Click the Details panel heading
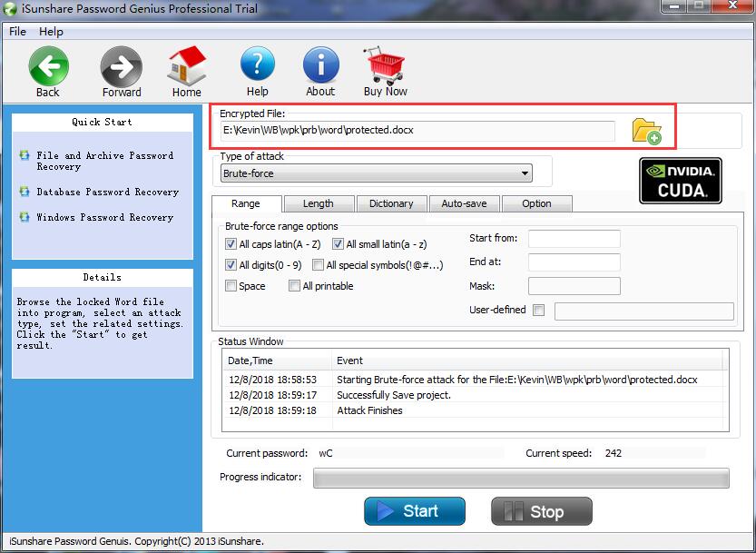 click(103, 278)
